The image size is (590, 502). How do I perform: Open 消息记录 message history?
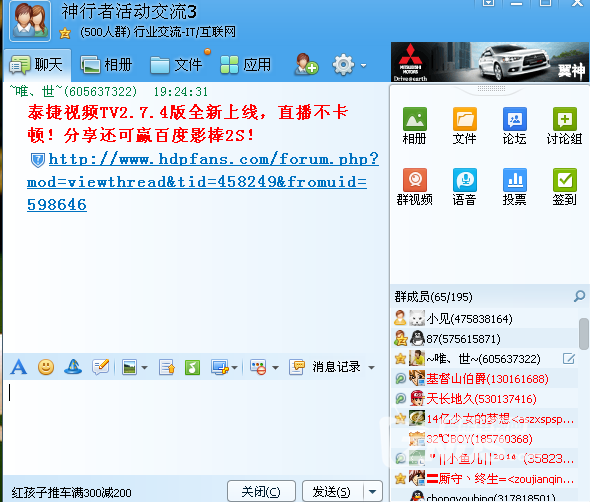tap(325, 367)
